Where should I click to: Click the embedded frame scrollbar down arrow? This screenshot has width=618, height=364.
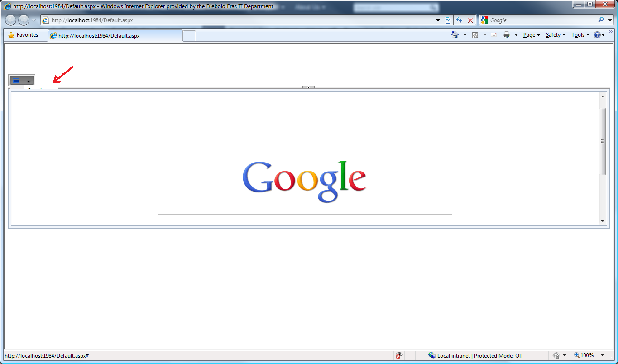click(603, 221)
